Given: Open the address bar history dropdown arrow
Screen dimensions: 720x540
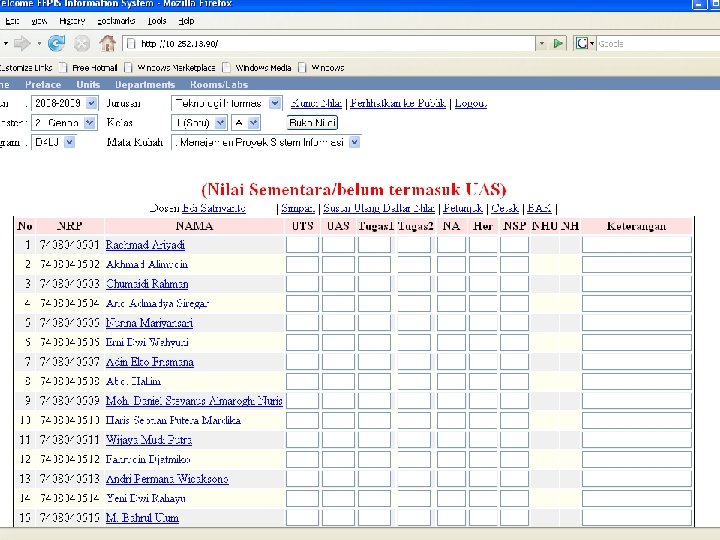Looking at the screenshot, I should 542,44.
